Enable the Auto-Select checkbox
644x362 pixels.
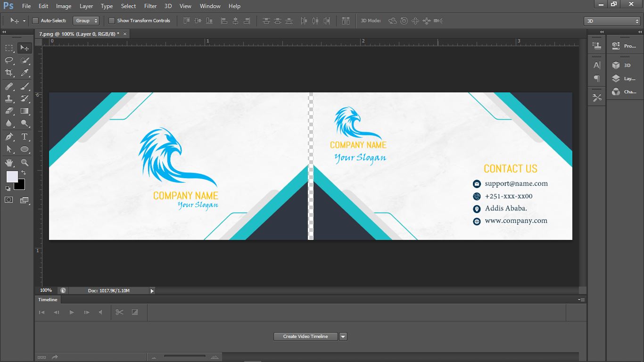point(35,21)
